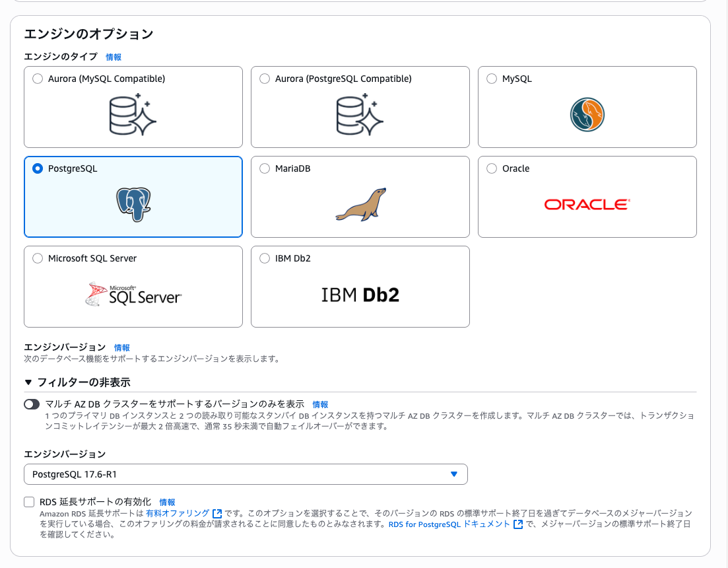Image resolution: width=728 pixels, height=568 pixels.
Task: Open the PostgreSQL 17.6-R1 engine version dropdown
Action: pos(246,474)
